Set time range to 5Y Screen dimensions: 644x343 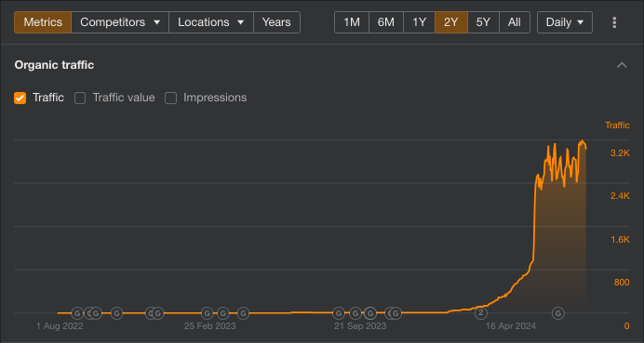click(x=483, y=22)
